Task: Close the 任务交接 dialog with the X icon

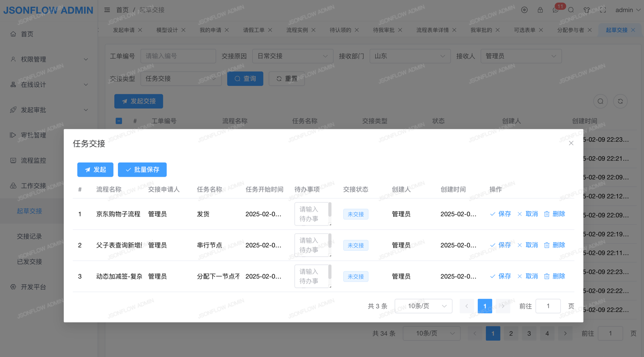Action: pyautogui.click(x=571, y=143)
